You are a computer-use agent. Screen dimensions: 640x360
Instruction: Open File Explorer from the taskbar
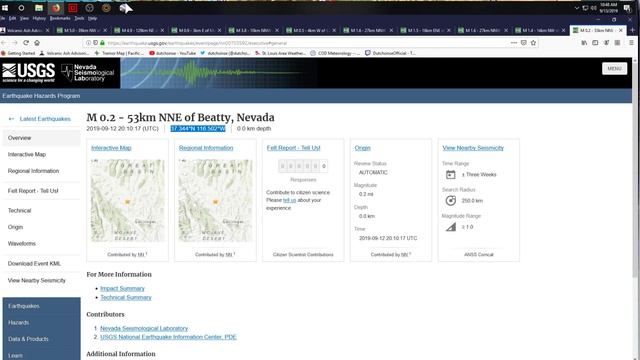coord(39,8)
